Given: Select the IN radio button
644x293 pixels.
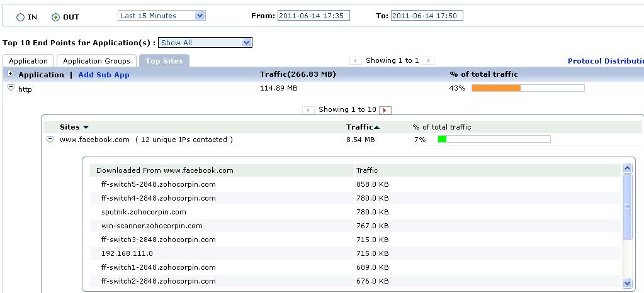Looking at the screenshot, I should tap(20, 17).
